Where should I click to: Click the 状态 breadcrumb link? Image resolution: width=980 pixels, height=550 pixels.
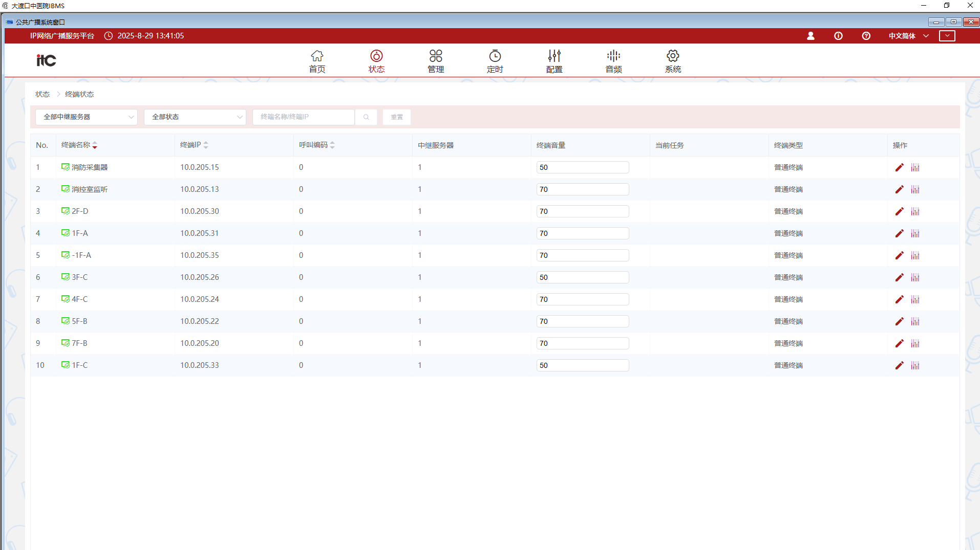tap(42, 94)
